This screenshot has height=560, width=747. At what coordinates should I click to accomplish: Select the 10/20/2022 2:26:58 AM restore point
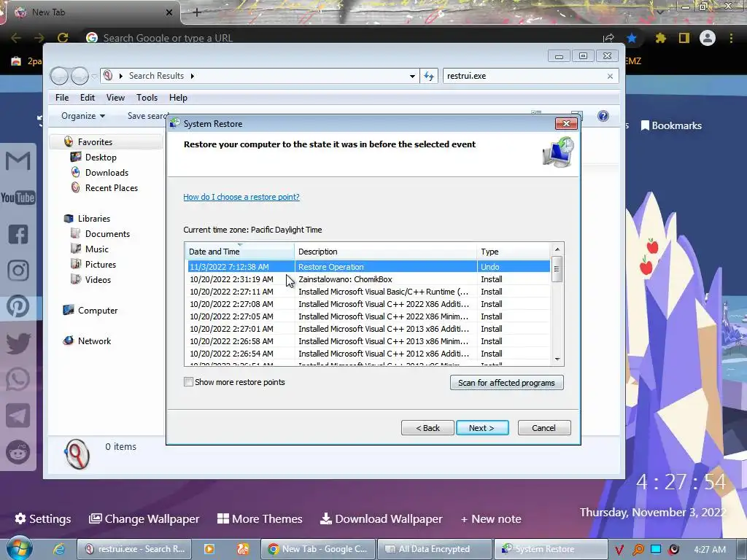(x=368, y=341)
